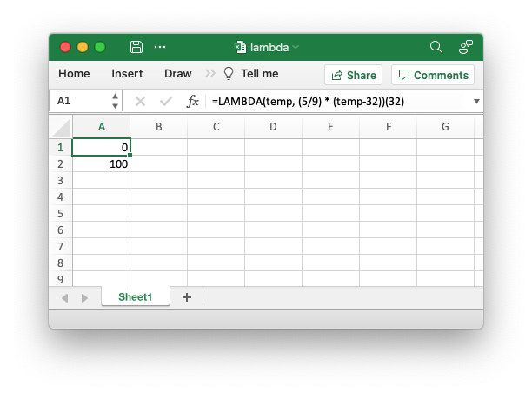Open the more options ellipsis menu
Viewport: 532px width, 393px height.
click(160, 47)
